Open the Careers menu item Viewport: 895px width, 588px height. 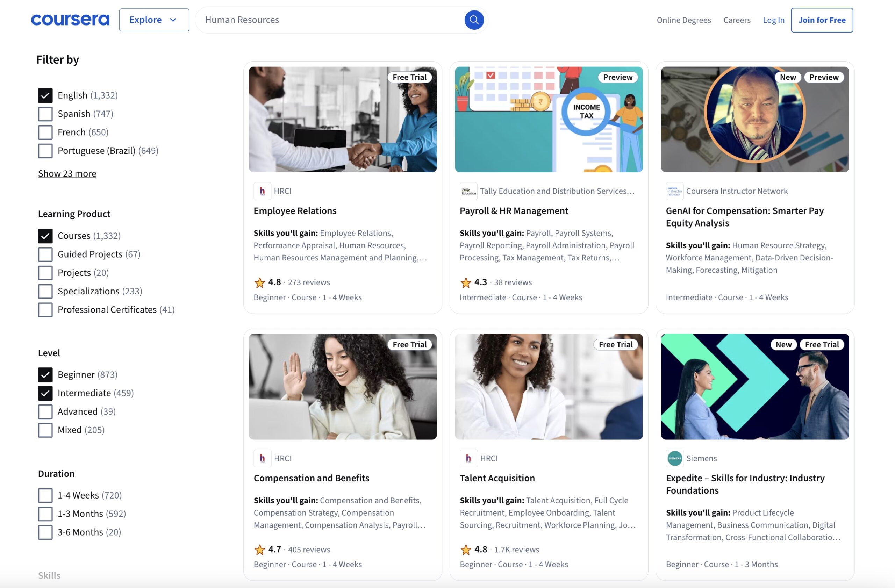(737, 20)
